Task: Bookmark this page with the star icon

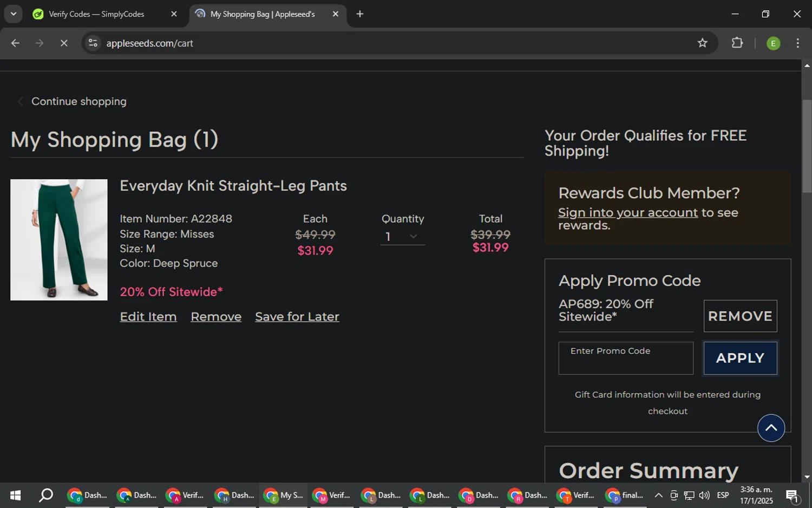Action: (702, 43)
